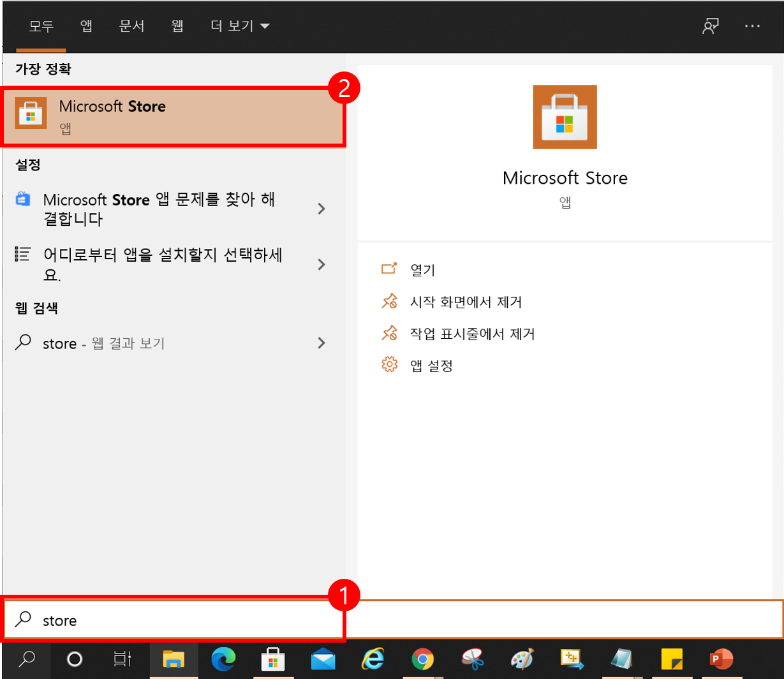Click 시작 화면에서 제거
The height and width of the screenshot is (679, 784).
point(452,301)
